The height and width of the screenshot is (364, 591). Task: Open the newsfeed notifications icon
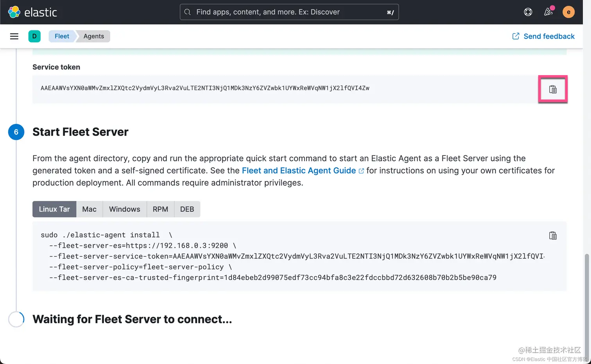[548, 12]
